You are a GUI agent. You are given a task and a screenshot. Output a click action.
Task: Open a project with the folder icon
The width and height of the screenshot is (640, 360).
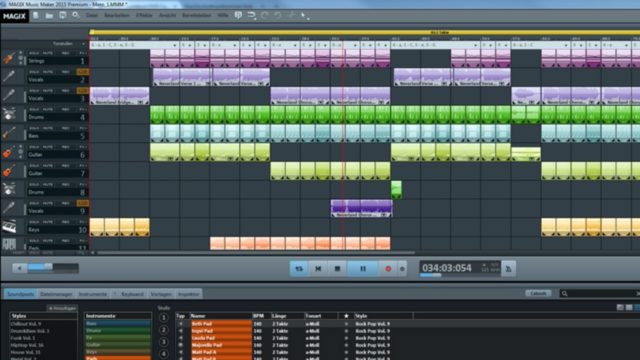[x=49, y=16]
